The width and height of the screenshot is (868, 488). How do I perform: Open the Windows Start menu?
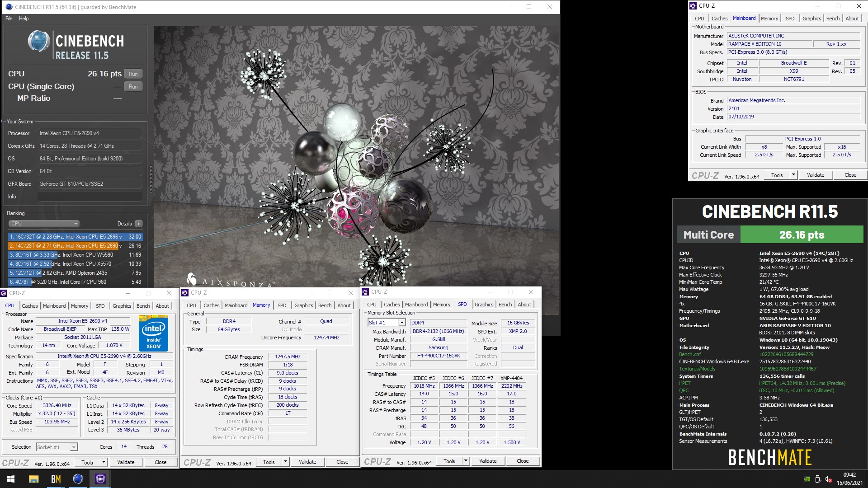11,479
